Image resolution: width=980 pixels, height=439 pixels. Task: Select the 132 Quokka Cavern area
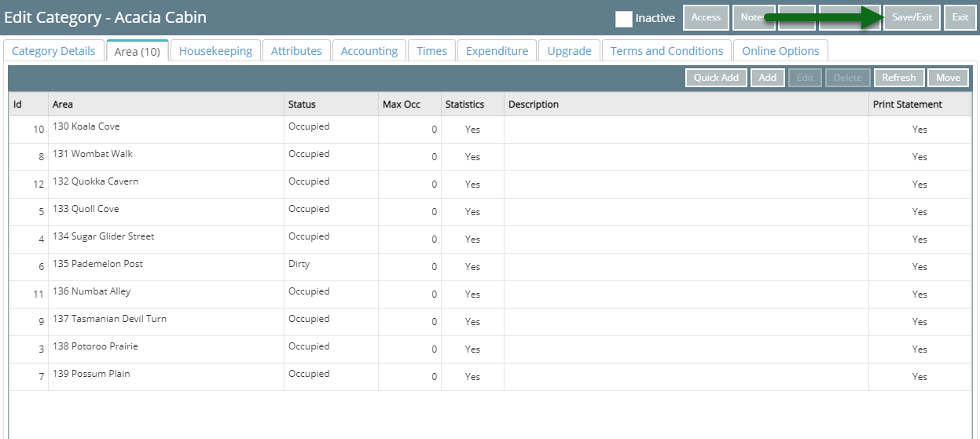[95, 181]
